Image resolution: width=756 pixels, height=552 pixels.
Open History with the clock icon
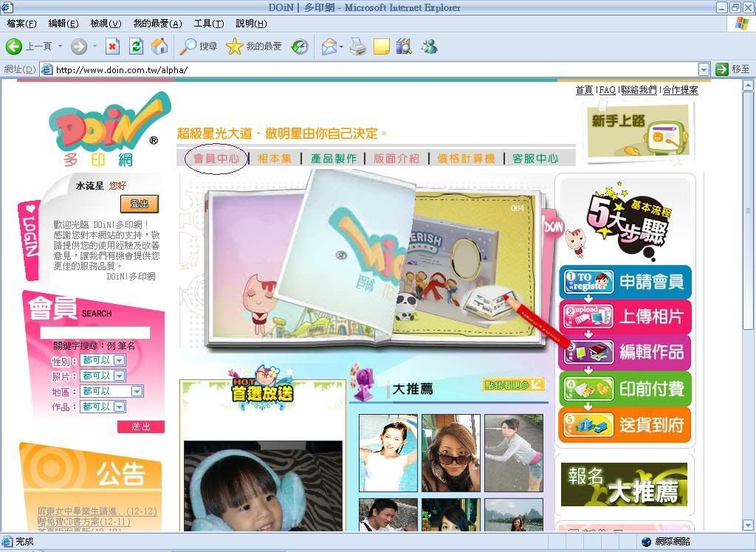coord(300,46)
